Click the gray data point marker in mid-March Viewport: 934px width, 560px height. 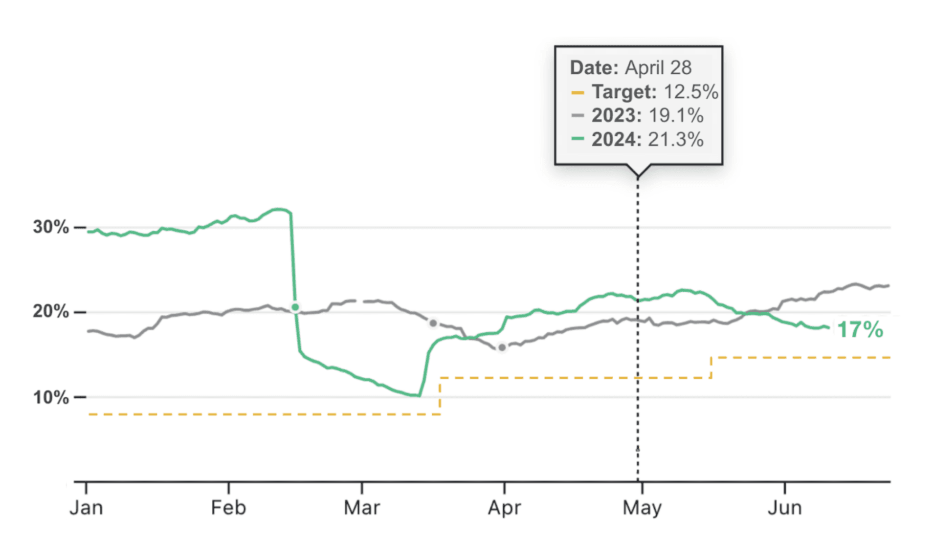point(433,323)
